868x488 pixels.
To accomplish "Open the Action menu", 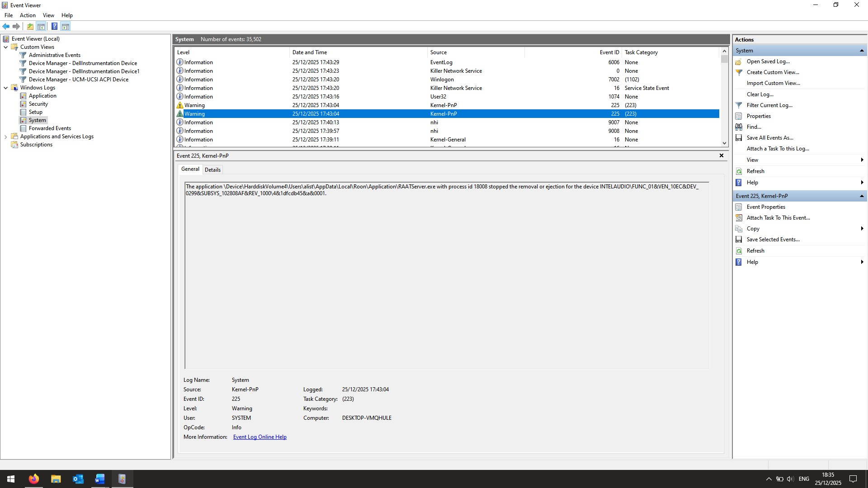I will click(28, 15).
